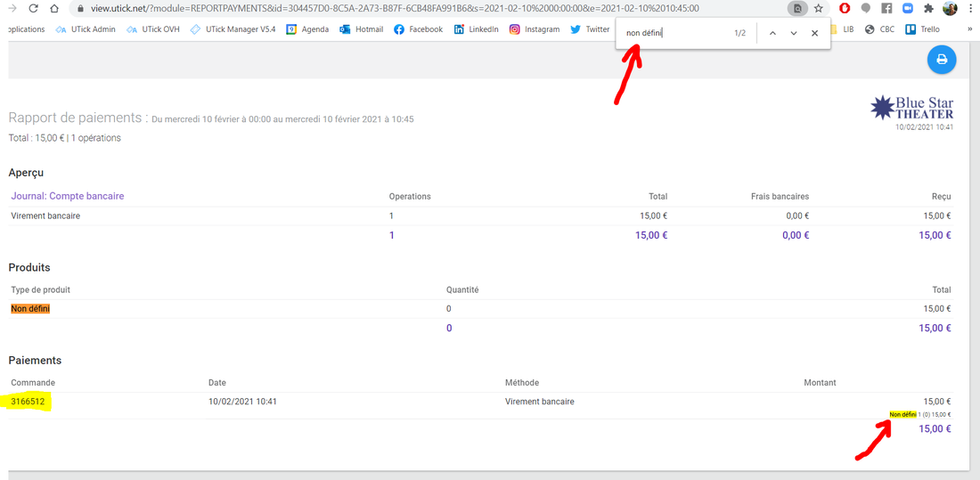Bookmark this page with the star icon

point(819,9)
